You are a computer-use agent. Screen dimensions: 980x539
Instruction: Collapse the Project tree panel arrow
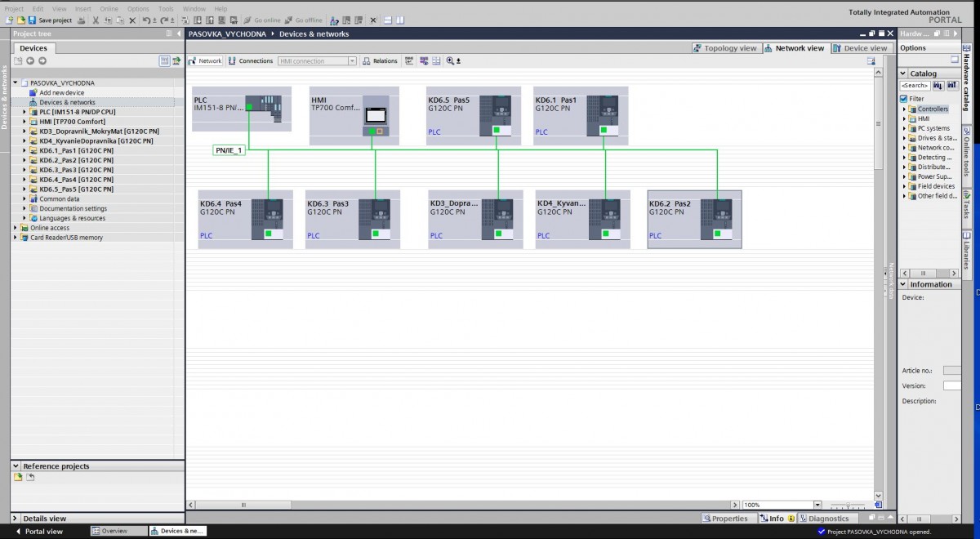[x=179, y=33]
